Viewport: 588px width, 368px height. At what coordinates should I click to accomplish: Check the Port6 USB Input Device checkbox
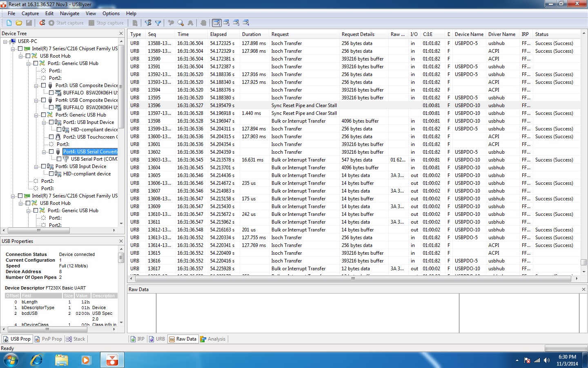pos(43,166)
